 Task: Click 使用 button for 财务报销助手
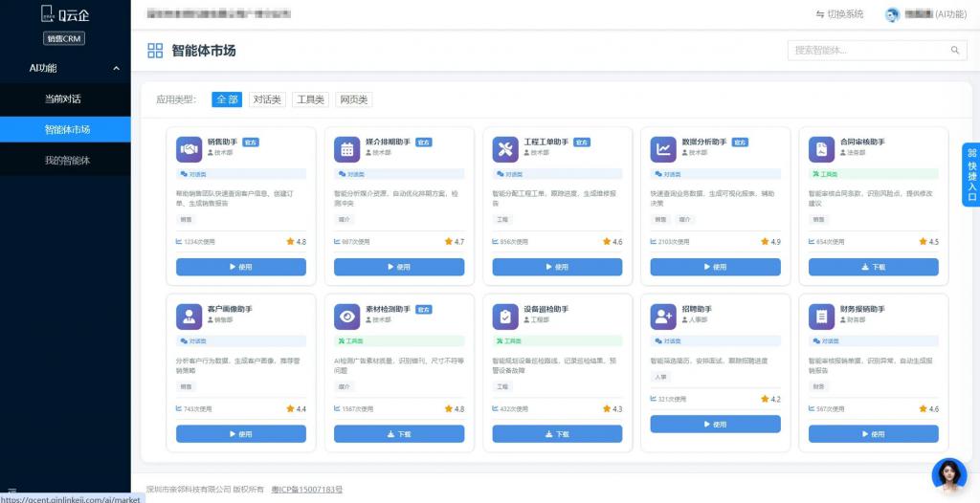click(873, 433)
